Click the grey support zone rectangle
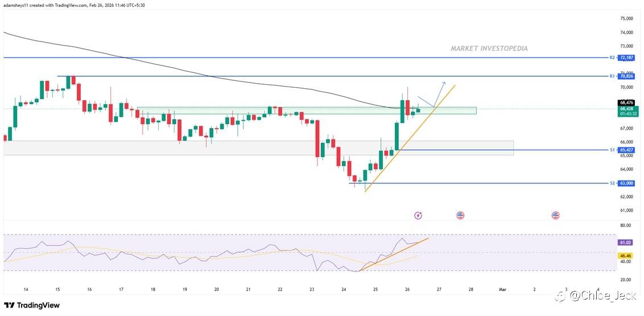 pos(258,148)
